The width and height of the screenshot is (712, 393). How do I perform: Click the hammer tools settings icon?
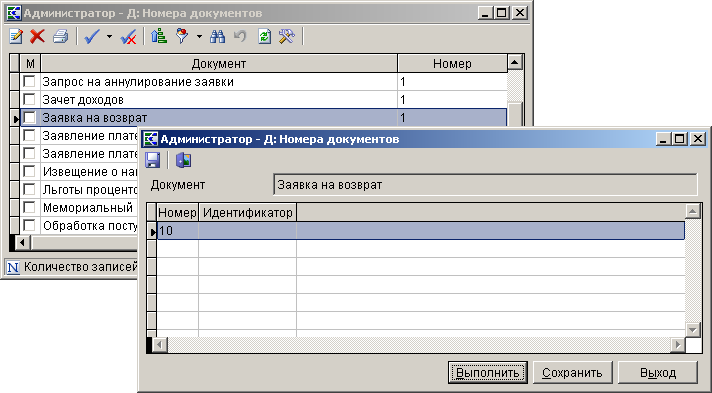coord(287,36)
